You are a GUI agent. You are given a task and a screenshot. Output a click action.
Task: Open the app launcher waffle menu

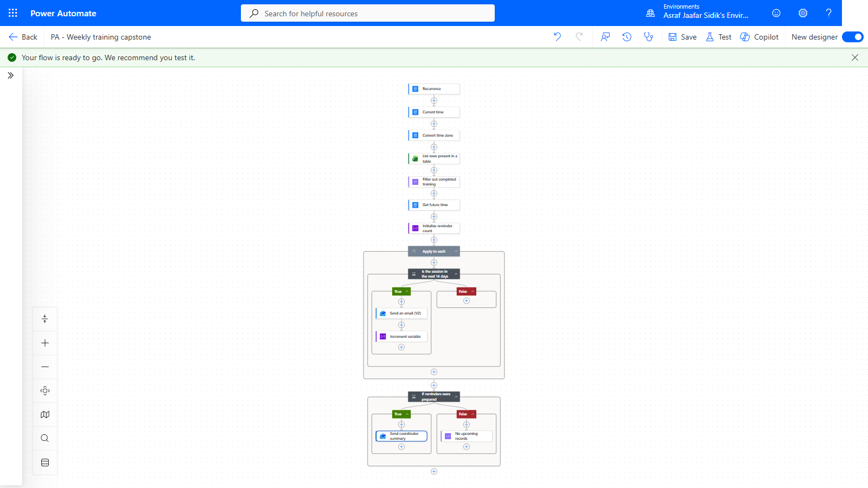[13, 13]
